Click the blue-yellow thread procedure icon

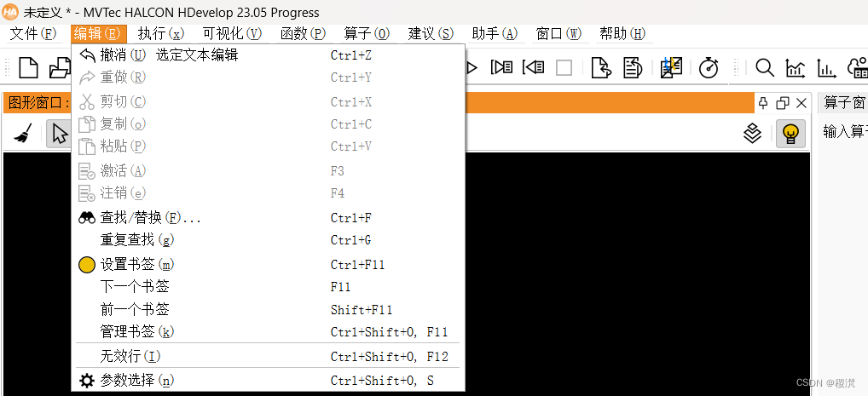672,68
